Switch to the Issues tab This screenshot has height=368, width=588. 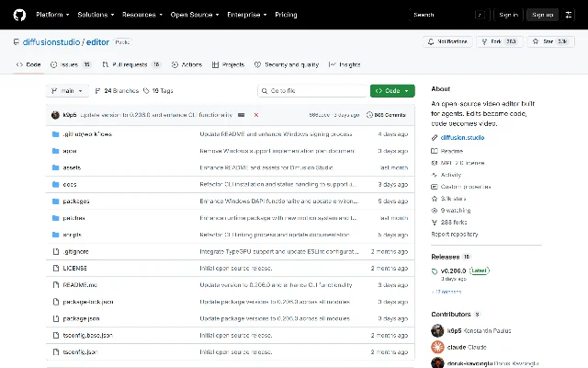[x=71, y=64]
